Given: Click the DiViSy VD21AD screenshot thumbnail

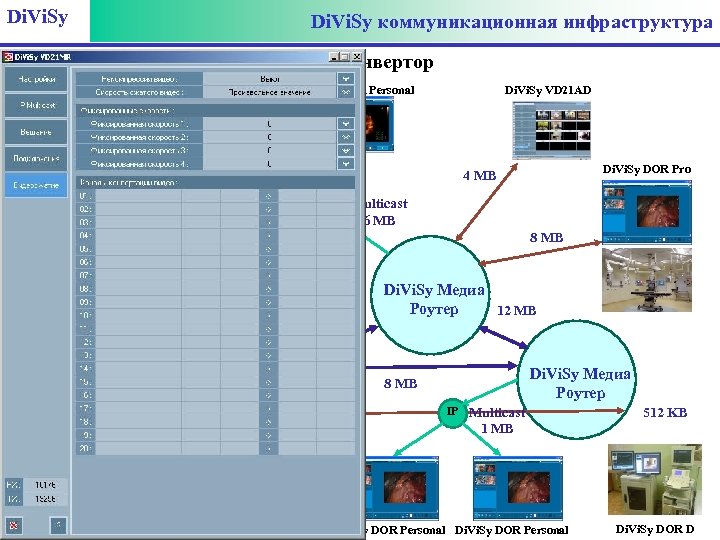Looking at the screenshot, I should tap(551, 131).
